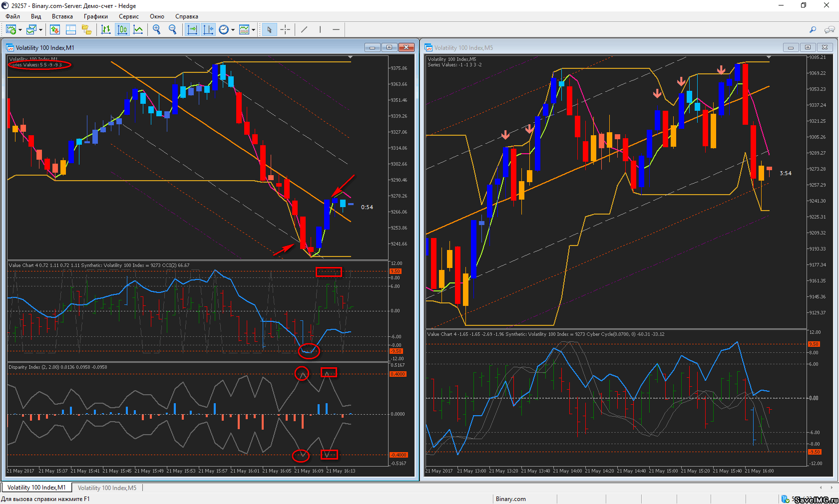The height and width of the screenshot is (504, 839).
Task: Switch to Volatility 100 Index,M5 bottom tab
Action: (107, 488)
